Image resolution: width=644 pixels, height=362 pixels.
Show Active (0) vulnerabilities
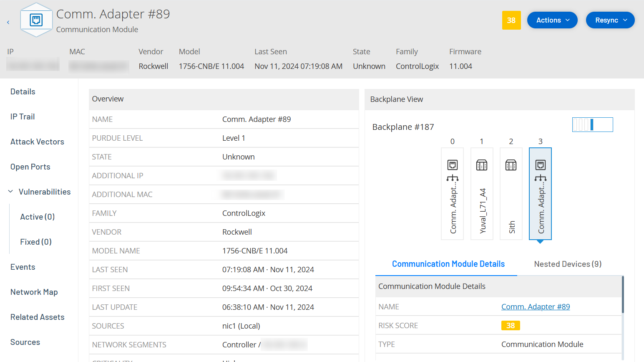click(38, 217)
